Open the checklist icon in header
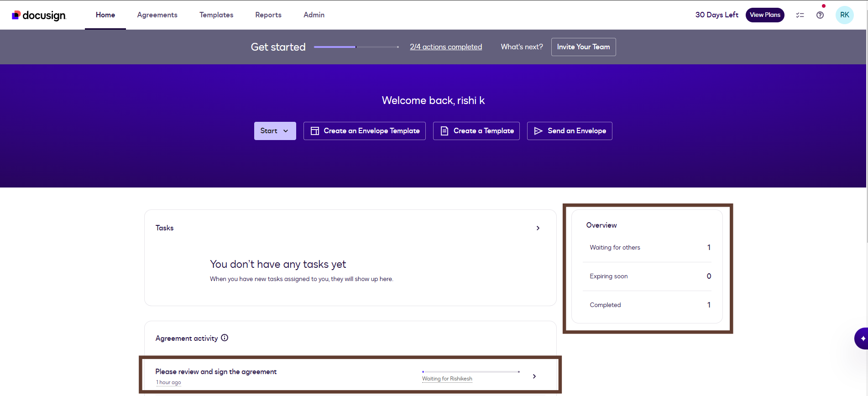This screenshot has width=868, height=396. [x=800, y=15]
